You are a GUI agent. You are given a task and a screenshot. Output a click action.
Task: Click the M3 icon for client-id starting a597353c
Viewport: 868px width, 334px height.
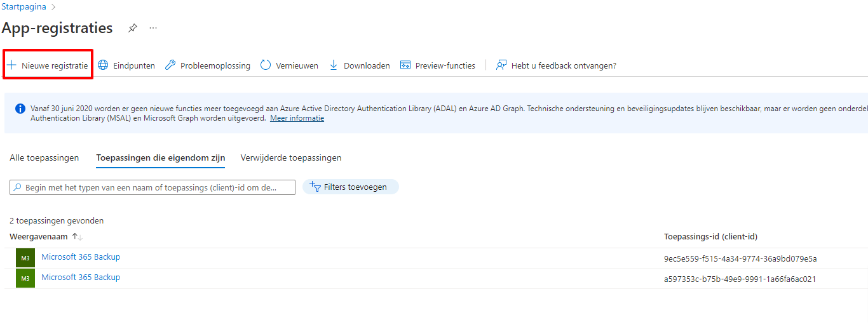coord(25,278)
